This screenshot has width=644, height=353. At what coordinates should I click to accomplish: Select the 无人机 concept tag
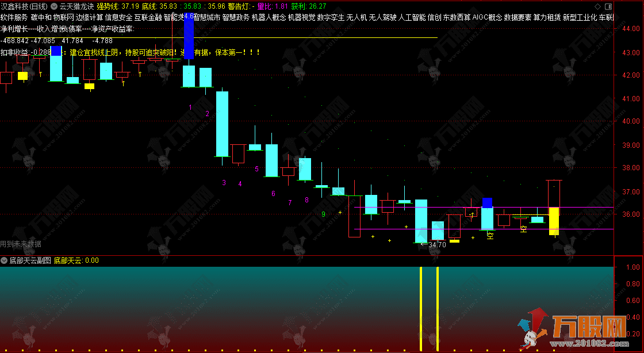(356, 17)
